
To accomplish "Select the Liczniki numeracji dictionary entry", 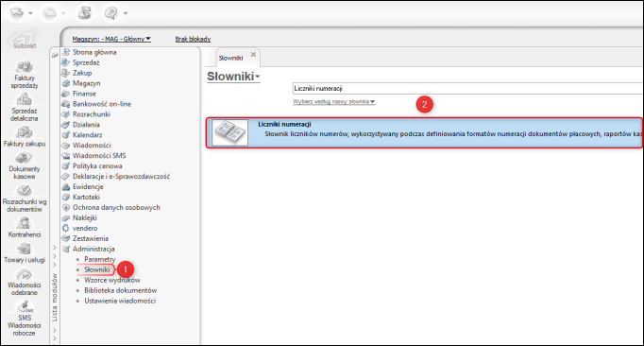I will pos(425,133).
